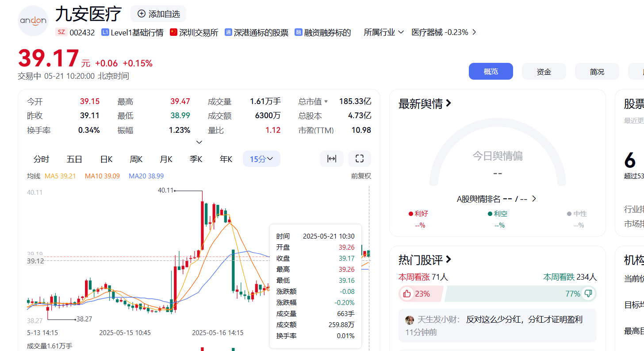Open 医疗器械 -0.23% industry link
This screenshot has width=644, height=351.
tap(444, 32)
